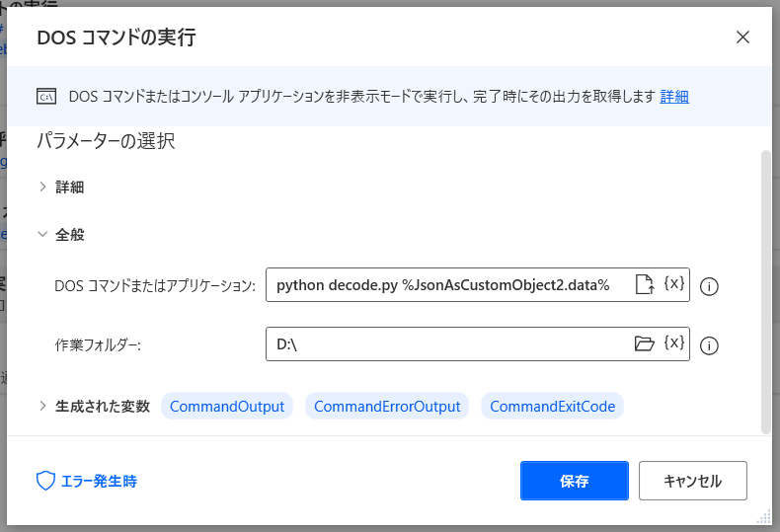The image size is (780, 532).
Task: Show info tooltip for 作業フォルダー field
Action: pos(709,345)
